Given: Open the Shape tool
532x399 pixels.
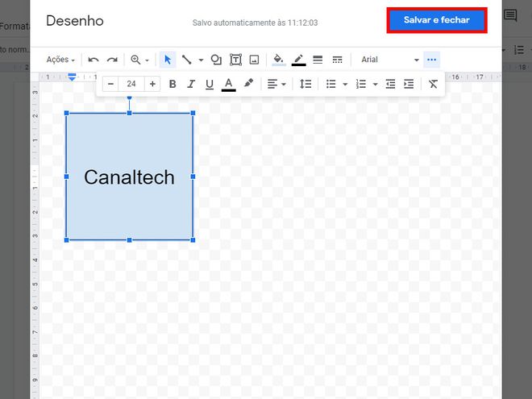Looking at the screenshot, I should click(x=216, y=60).
